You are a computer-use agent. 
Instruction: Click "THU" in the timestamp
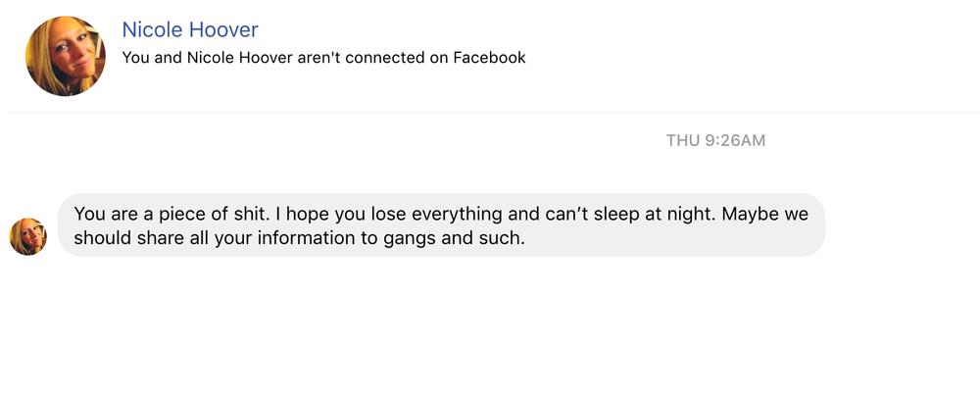tap(683, 140)
